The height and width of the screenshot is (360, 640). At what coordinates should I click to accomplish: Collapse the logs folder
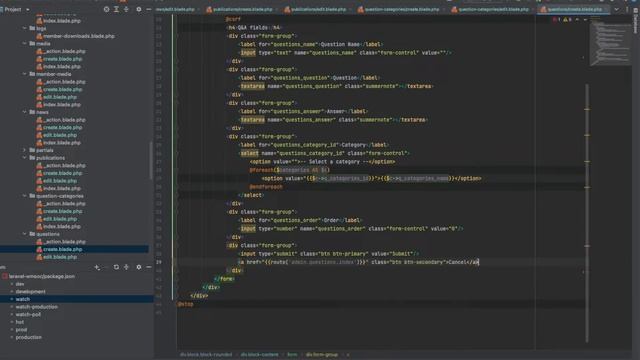pyautogui.click(x=24, y=28)
